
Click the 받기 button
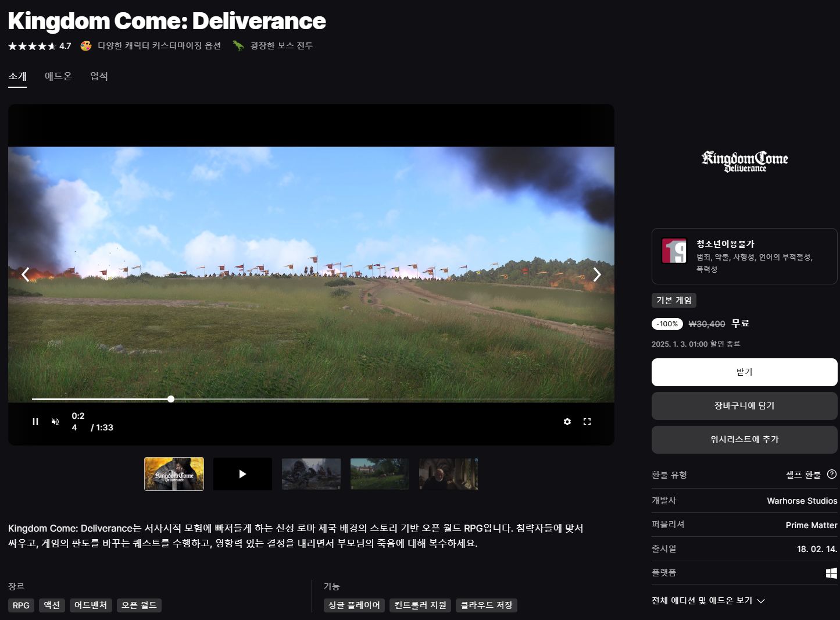click(744, 372)
